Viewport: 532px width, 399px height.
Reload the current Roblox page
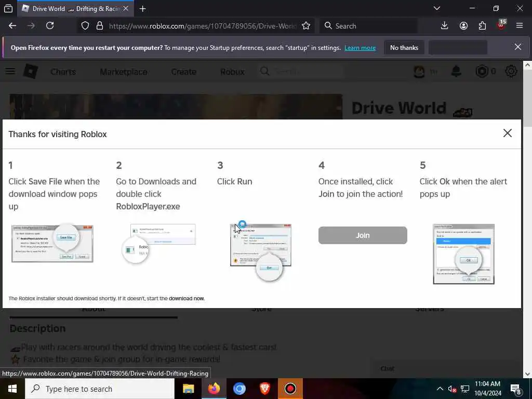coord(50,26)
